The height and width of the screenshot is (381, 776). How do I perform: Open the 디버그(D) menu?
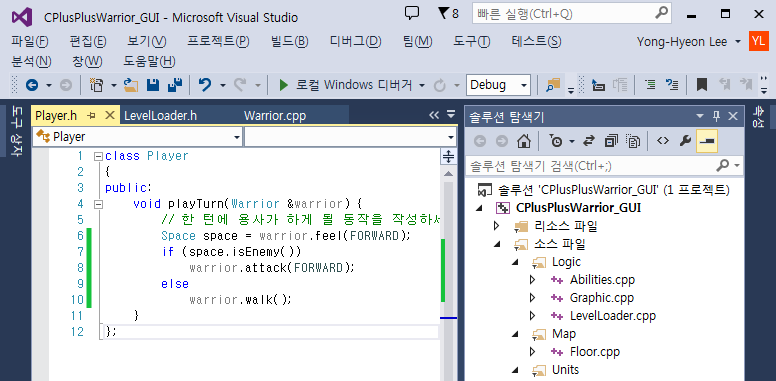click(x=355, y=42)
